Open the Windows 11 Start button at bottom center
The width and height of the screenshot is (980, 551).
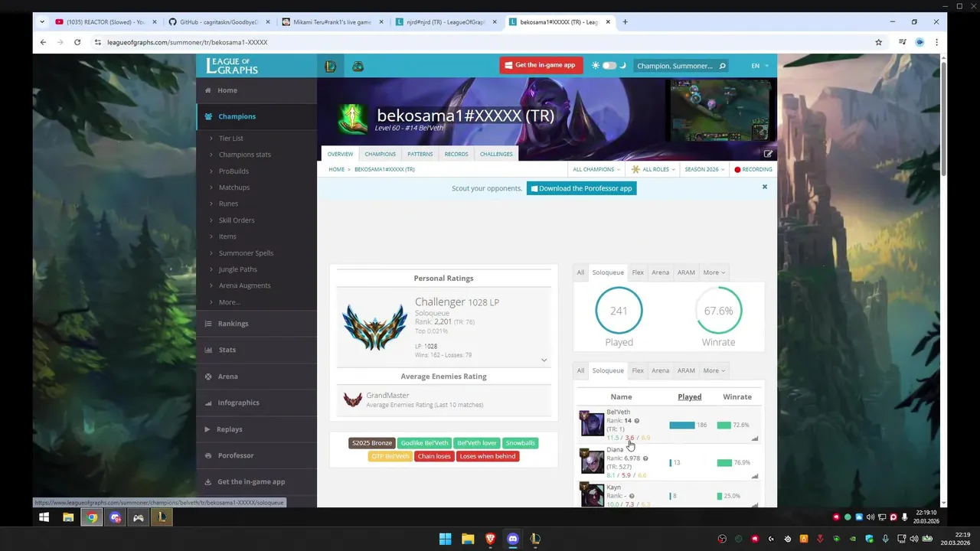pos(445,540)
